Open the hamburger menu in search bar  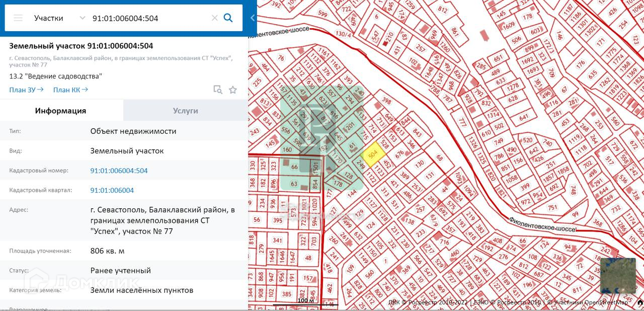[x=18, y=18]
